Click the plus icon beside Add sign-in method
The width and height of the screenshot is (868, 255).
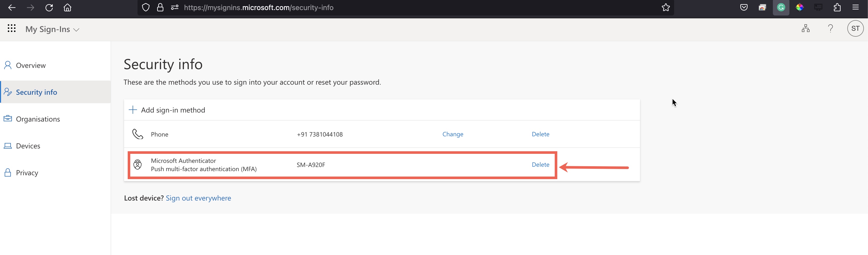coord(133,110)
